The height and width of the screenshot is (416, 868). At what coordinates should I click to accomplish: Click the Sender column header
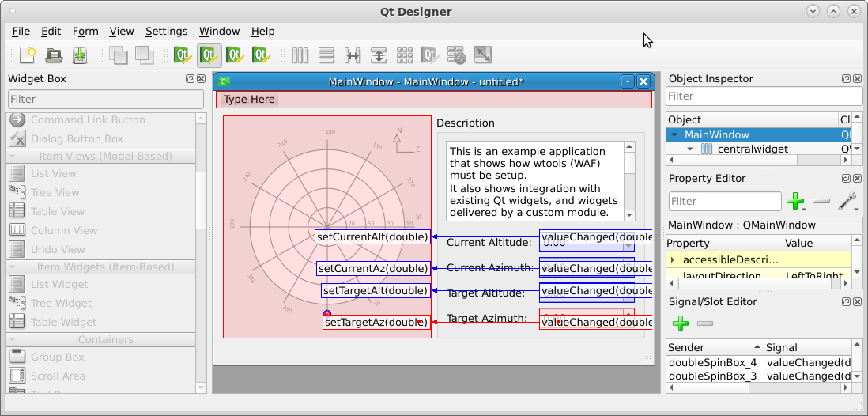point(713,347)
